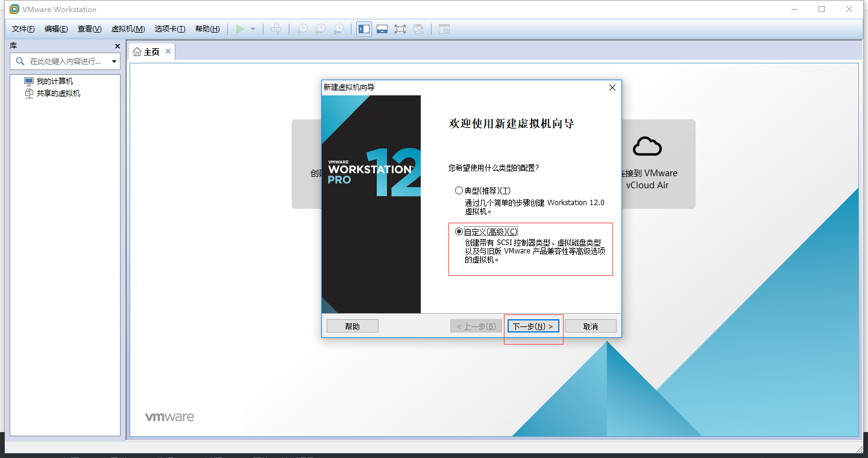Click the 取消 button in wizard

[591, 326]
